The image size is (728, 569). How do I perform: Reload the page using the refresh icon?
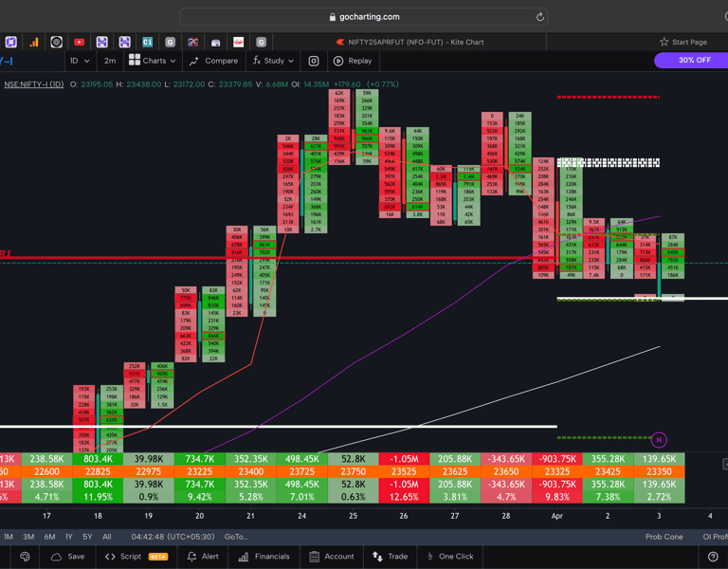click(539, 17)
